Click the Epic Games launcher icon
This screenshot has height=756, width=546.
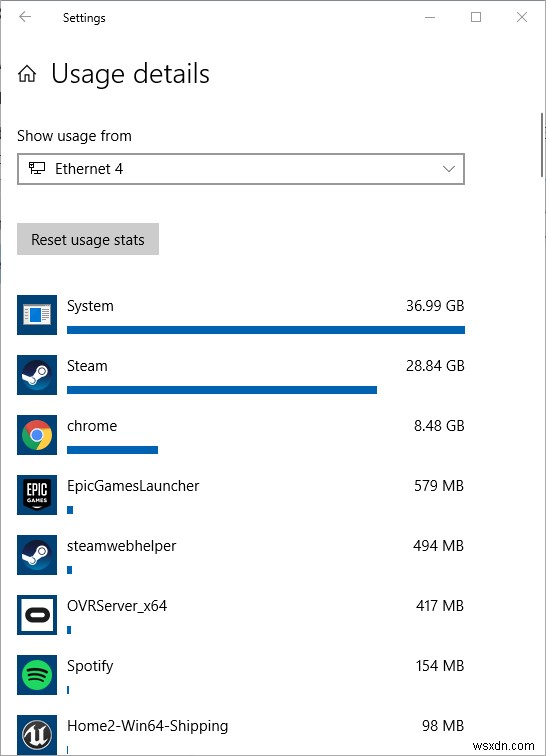click(x=37, y=495)
